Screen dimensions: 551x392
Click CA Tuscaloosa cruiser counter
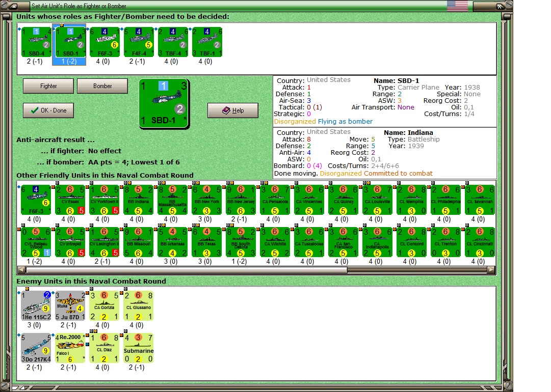[x=309, y=242]
